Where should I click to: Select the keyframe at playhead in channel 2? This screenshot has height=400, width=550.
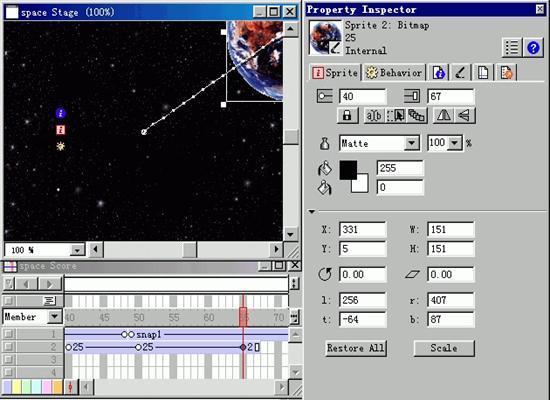click(243, 347)
